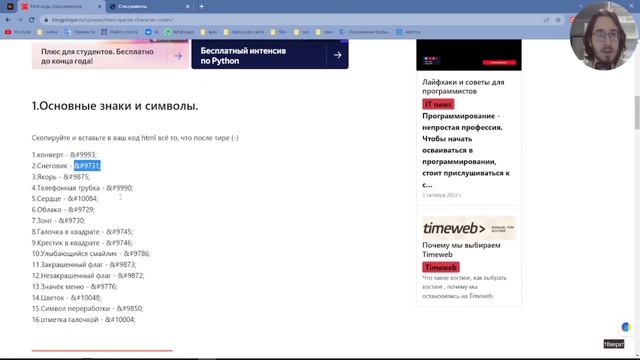Reload the current page
The width and height of the screenshot is (640, 360).
click(31, 20)
